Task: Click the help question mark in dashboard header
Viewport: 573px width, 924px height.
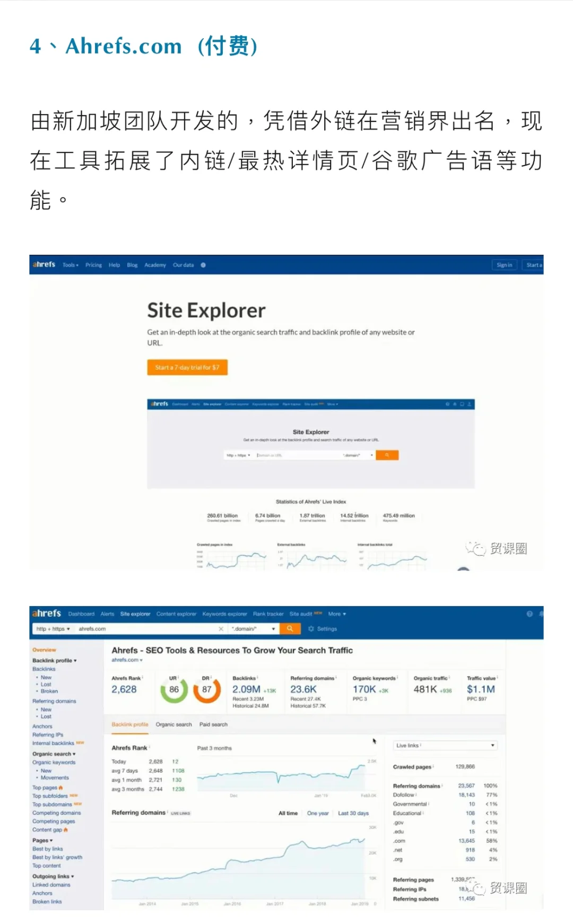Action: coord(529,614)
